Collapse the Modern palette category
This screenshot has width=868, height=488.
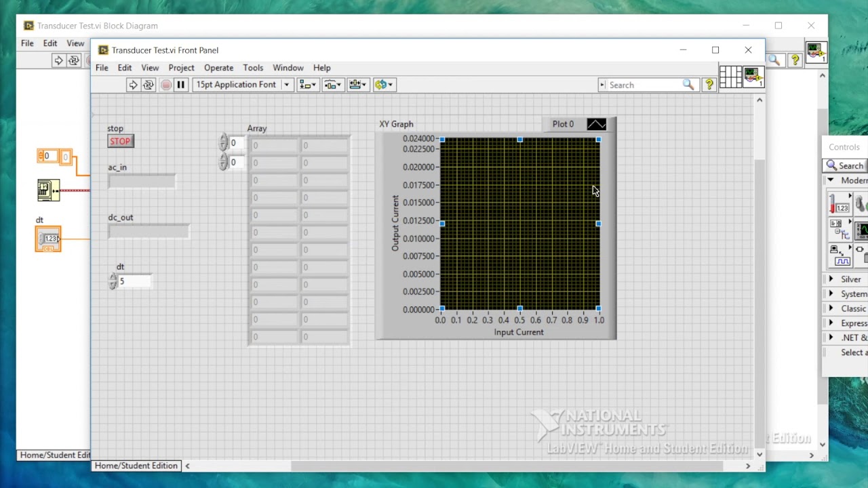pyautogui.click(x=831, y=180)
